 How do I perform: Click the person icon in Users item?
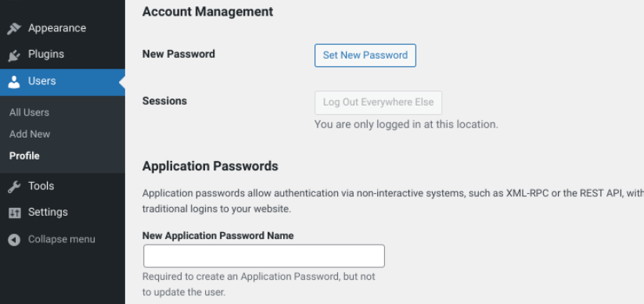pyautogui.click(x=14, y=81)
